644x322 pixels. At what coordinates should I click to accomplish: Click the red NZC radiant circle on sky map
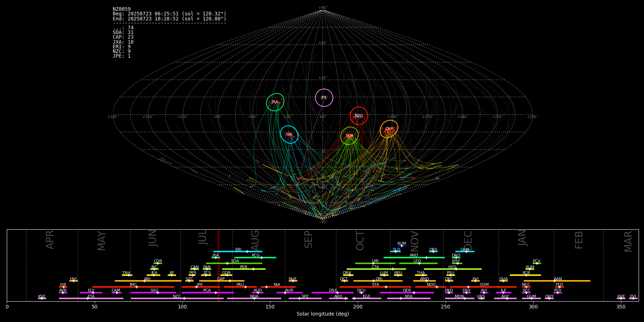pos(359,116)
